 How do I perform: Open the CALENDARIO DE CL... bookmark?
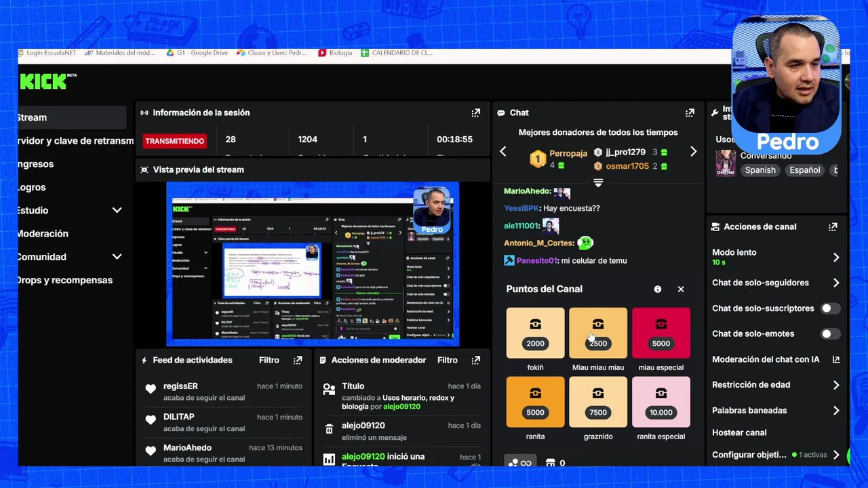point(397,53)
